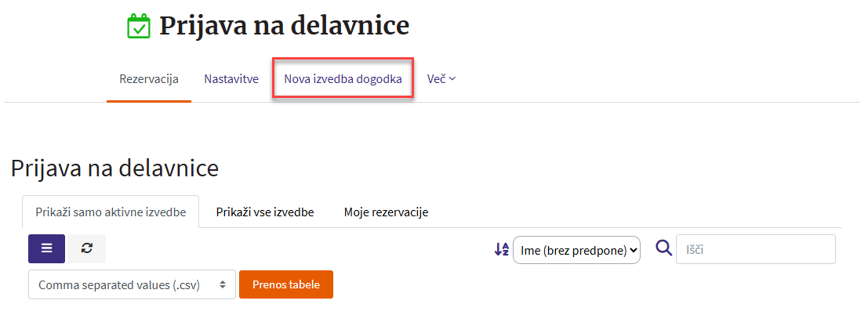Click the purple list view icon button
Image resolution: width=868 pixels, height=315 pixels.
tap(47, 248)
